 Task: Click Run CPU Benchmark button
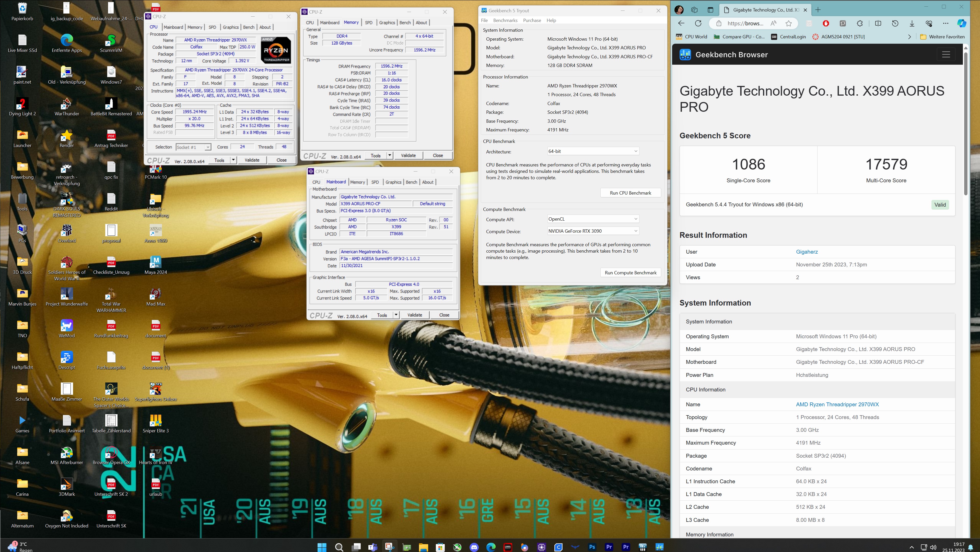[x=630, y=193]
